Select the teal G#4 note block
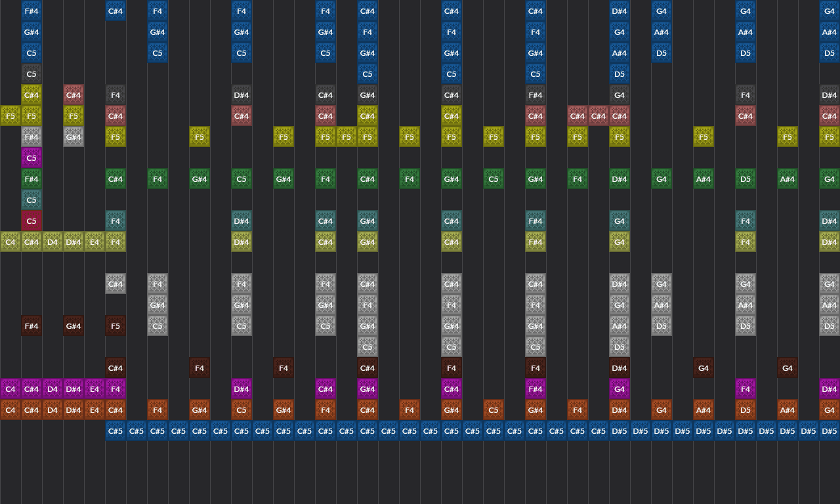 click(x=367, y=221)
